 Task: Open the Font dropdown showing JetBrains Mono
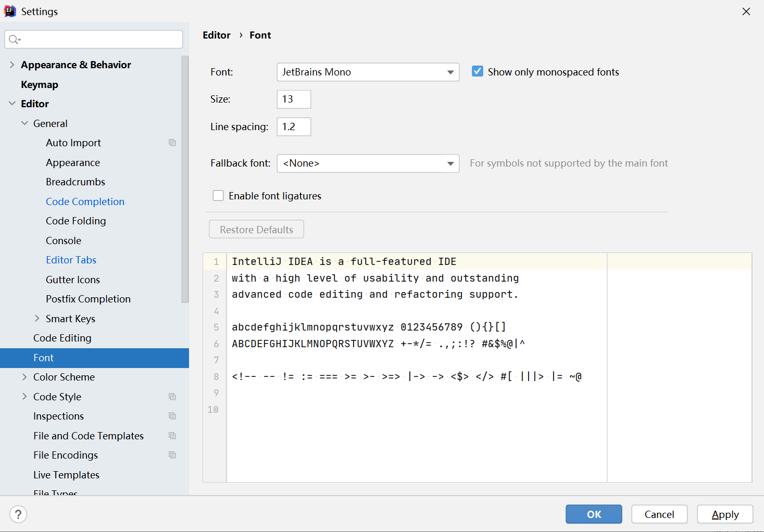click(x=368, y=72)
